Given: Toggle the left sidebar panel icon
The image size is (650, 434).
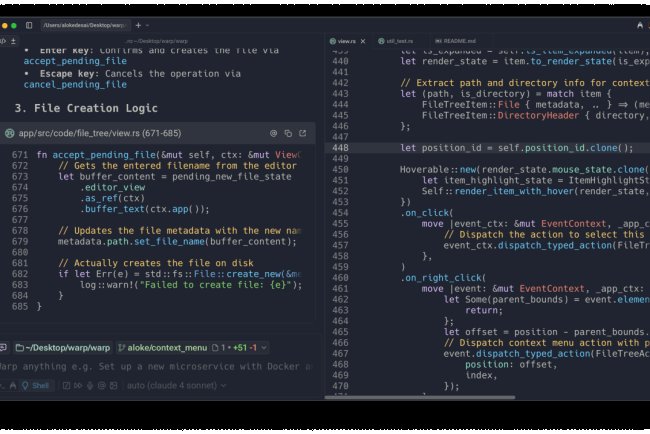Looking at the screenshot, I should pyautogui.click(x=29, y=25).
